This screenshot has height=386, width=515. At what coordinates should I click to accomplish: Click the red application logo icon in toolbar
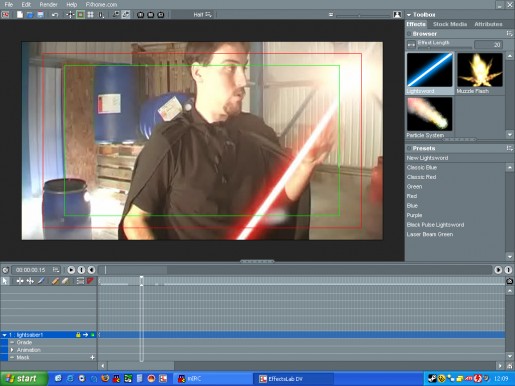[x=6, y=15]
